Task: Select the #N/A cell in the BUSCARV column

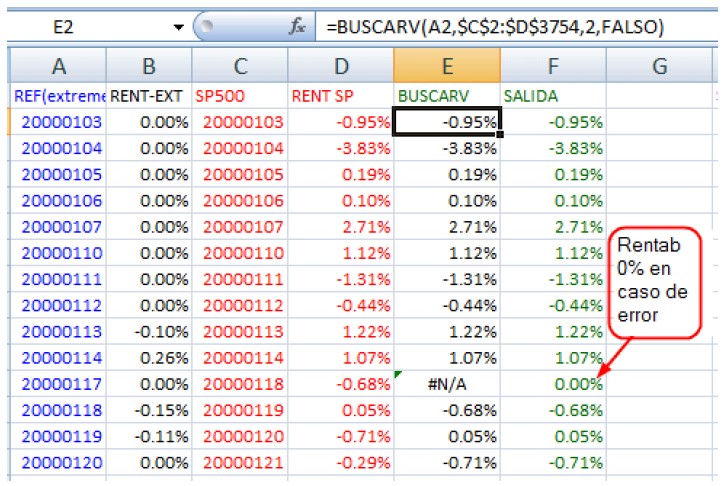Action: pos(447,384)
